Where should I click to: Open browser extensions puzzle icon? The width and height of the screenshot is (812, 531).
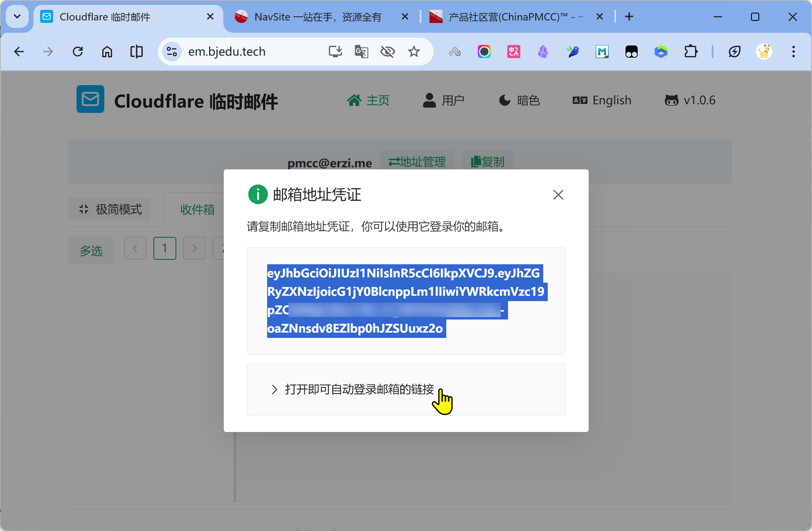(691, 52)
